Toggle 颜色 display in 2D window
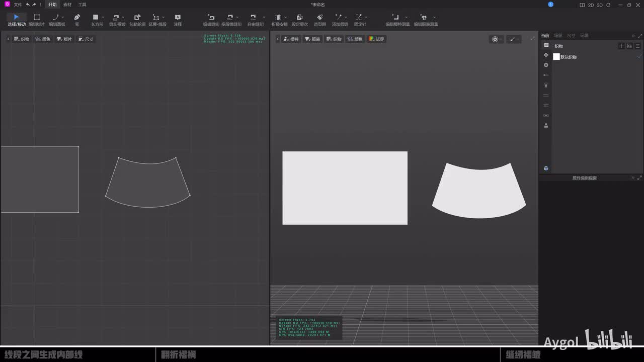 43,39
